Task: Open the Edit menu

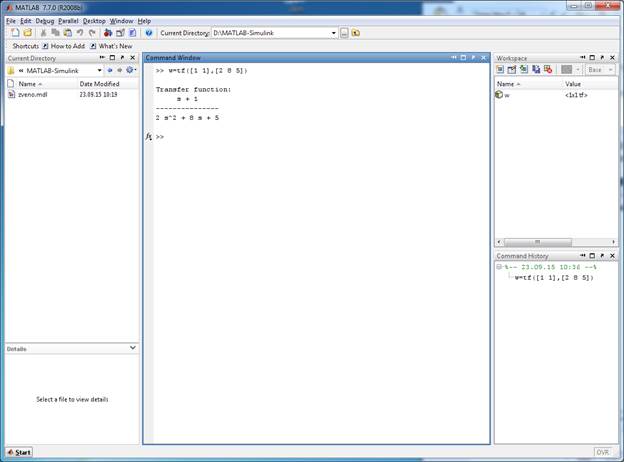Action: 25,21
